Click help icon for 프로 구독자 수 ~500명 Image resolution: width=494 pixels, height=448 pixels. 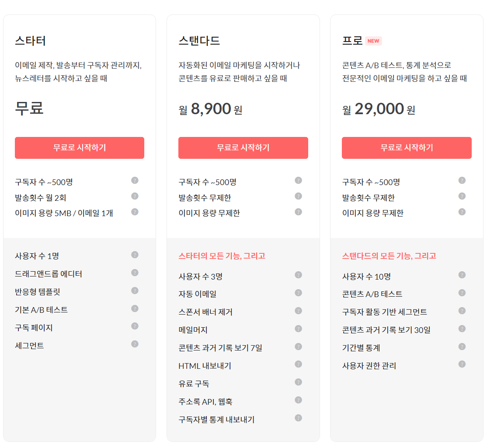pos(462,180)
